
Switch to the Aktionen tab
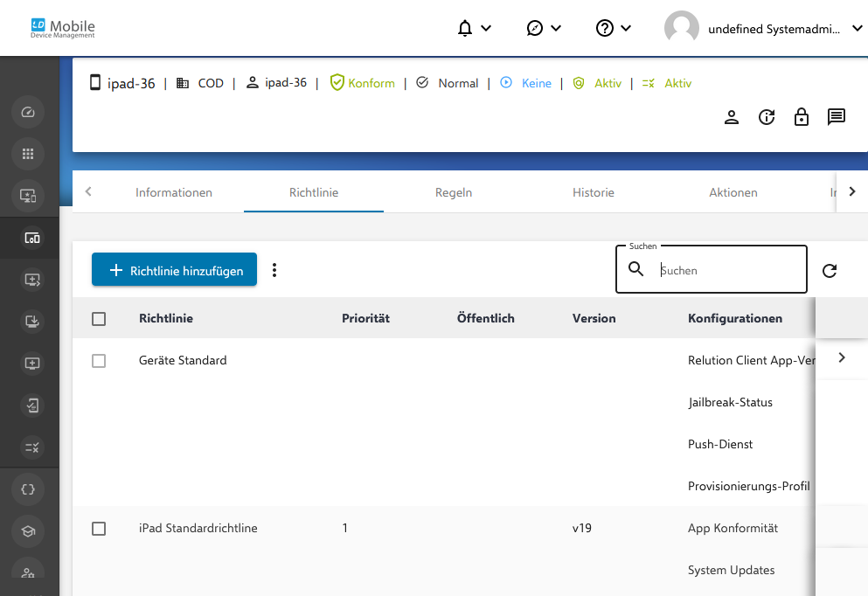point(733,192)
